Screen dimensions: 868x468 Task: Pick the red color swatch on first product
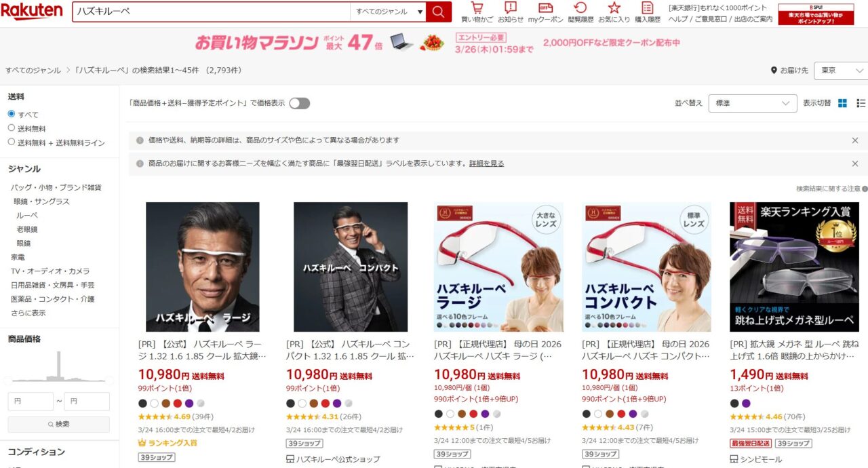[x=178, y=403]
